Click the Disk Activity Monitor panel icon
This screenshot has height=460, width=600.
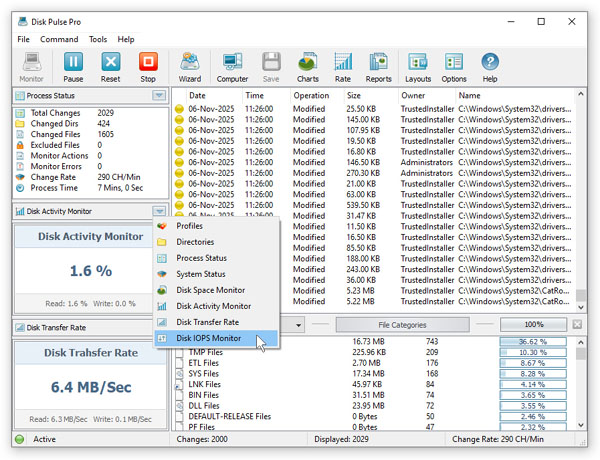[x=20, y=211]
